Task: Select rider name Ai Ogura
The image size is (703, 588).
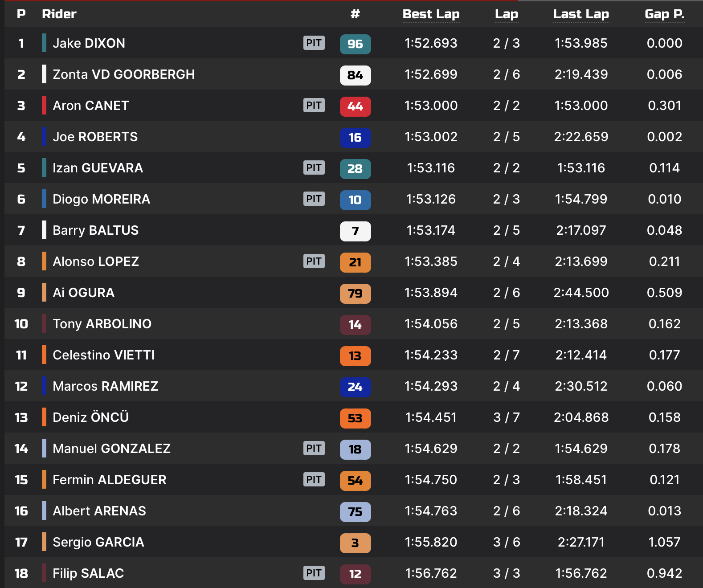Action: click(x=83, y=293)
